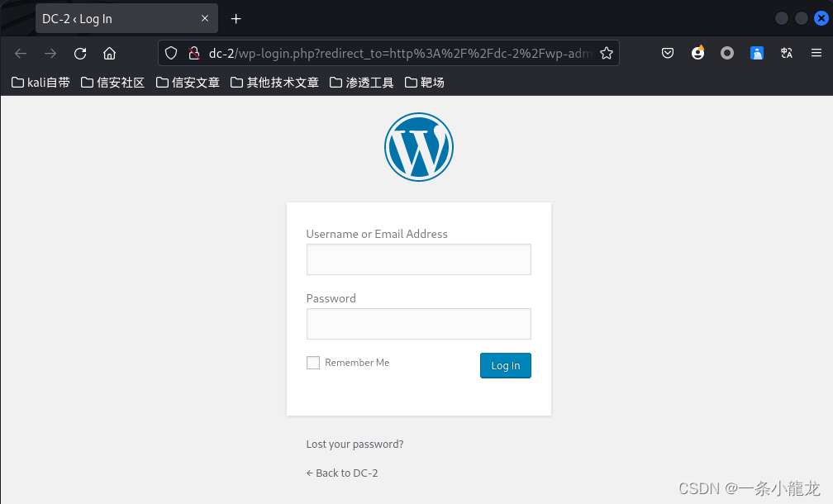833x504 pixels.
Task: Reload the page with the refresh icon
Action: (80, 53)
